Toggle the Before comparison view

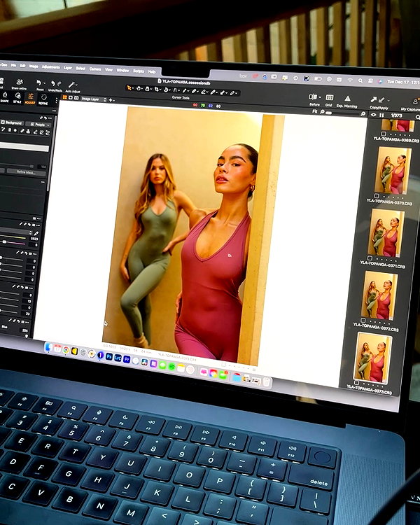(x=312, y=97)
